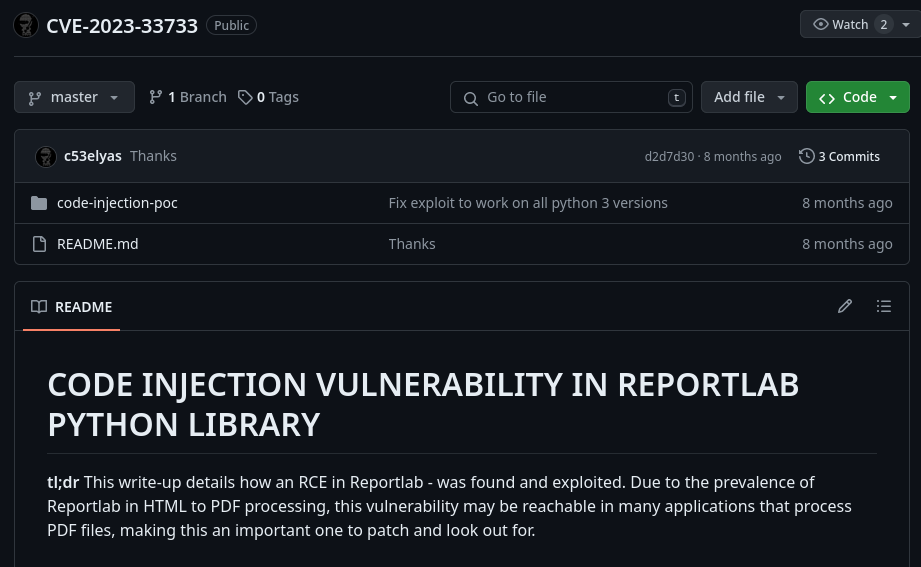Screen dimensions: 921x567
Task: Click the code-injection-poc folder icon
Action: click(39, 203)
